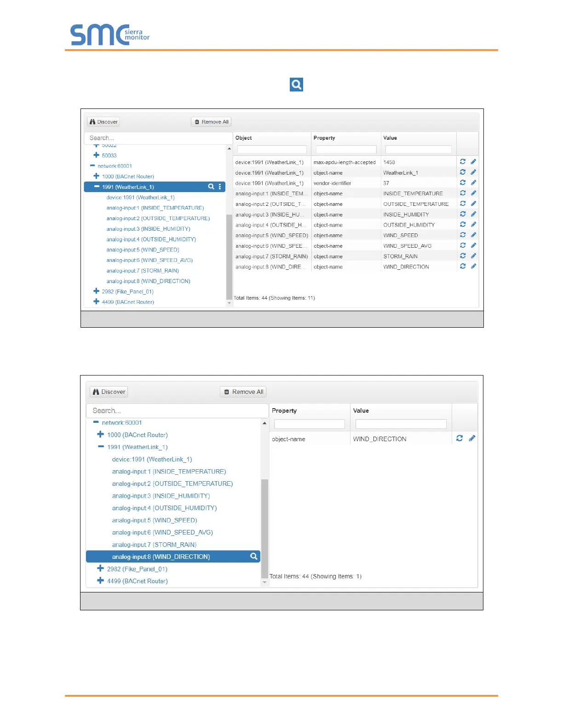The image size is (563, 728).
Task: Edit the INSIDE_HUMIDITY table value
Action: 473,214
